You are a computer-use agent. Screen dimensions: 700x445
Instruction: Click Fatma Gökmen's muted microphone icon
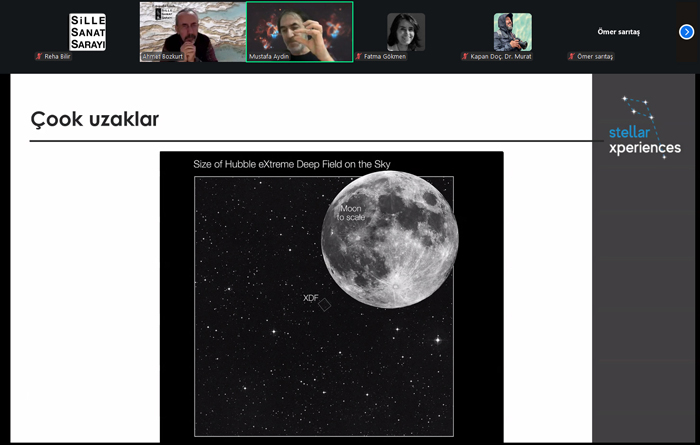point(359,57)
